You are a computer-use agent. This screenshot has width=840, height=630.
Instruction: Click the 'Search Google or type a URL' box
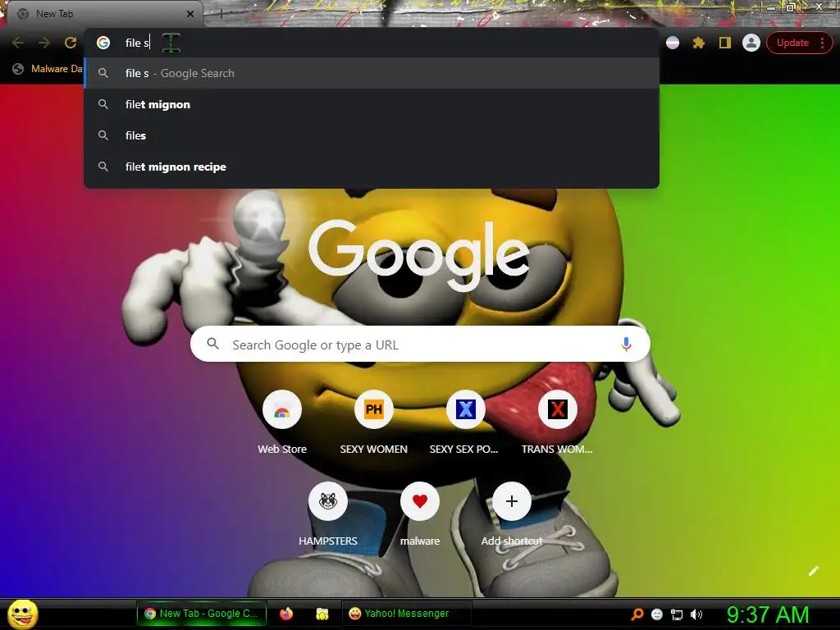(420, 344)
